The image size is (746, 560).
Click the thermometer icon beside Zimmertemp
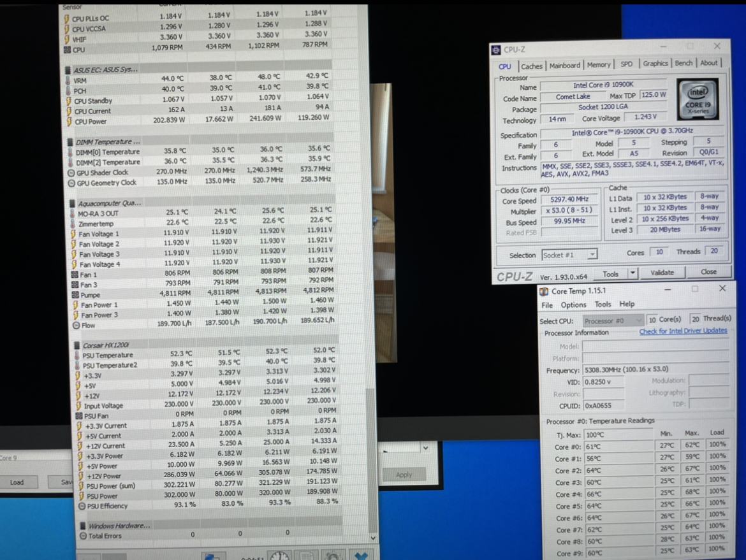click(72, 224)
